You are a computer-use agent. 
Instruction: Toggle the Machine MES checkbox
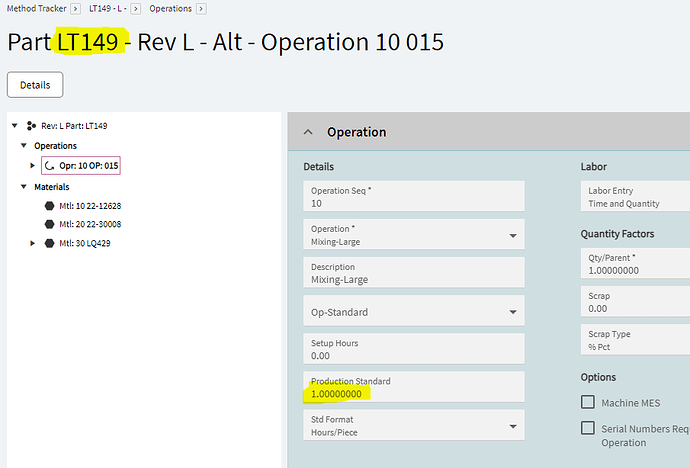[588, 402]
